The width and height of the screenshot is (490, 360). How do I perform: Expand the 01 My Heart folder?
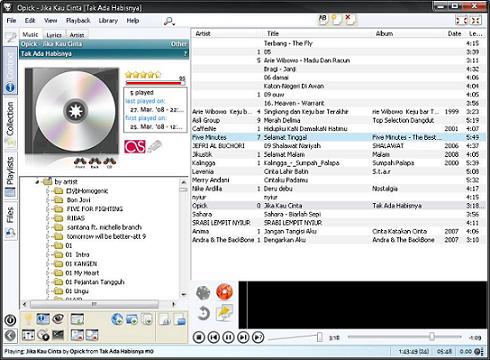click(48, 273)
